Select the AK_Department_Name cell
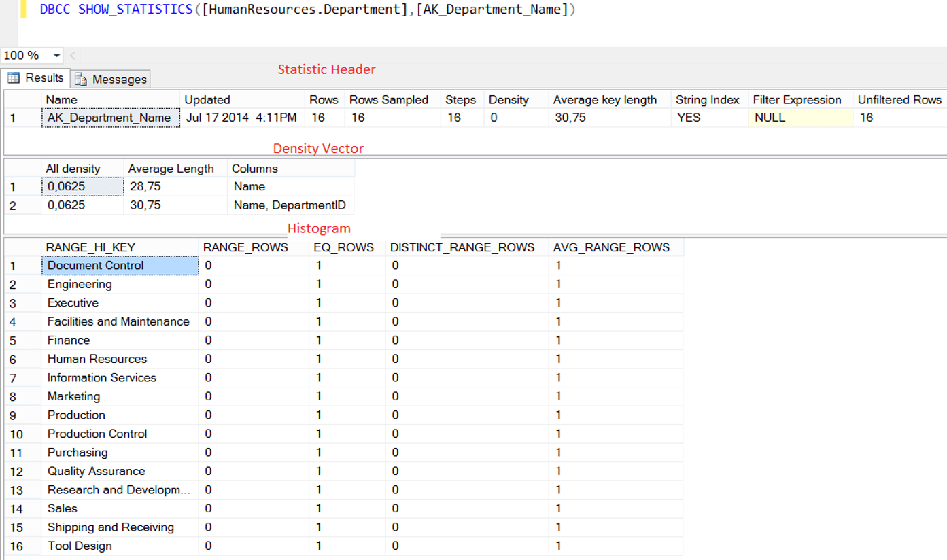Viewport: 947px width, 560px height. [x=111, y=118]
